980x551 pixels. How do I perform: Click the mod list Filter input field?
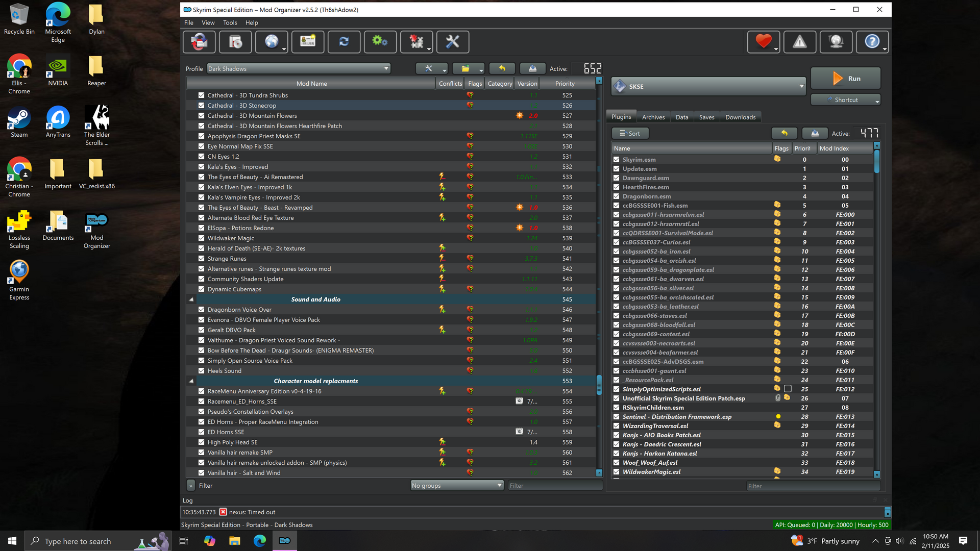[x=555, y=486]
